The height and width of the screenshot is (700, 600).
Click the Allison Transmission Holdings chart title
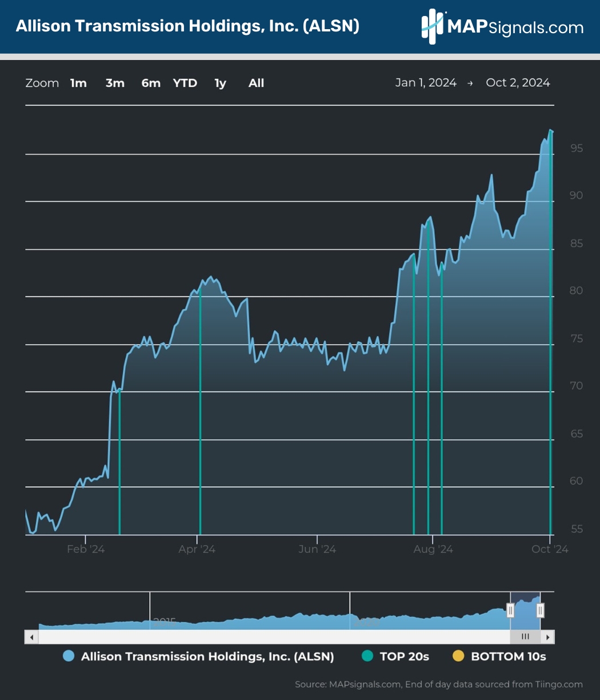pyautogui.click(x=187, y=26)
